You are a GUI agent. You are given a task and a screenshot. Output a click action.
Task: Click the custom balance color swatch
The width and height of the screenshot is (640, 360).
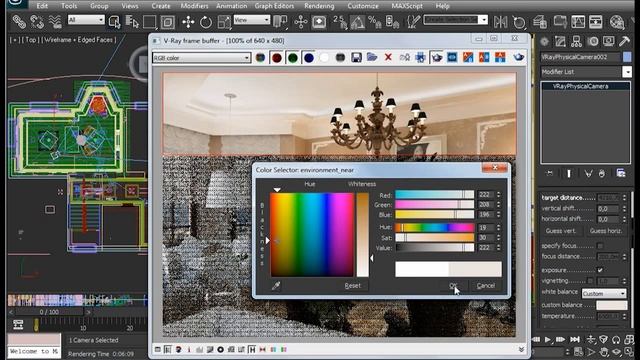[611, 305]
